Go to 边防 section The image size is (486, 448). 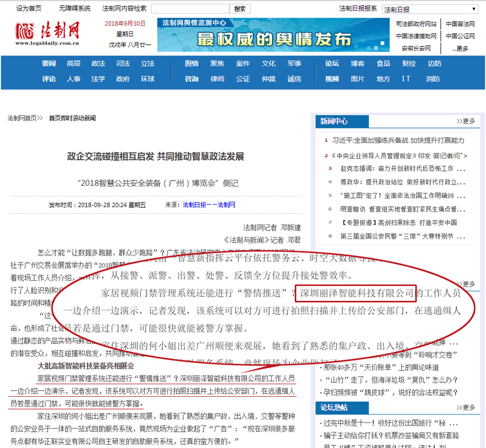(435, 64)
